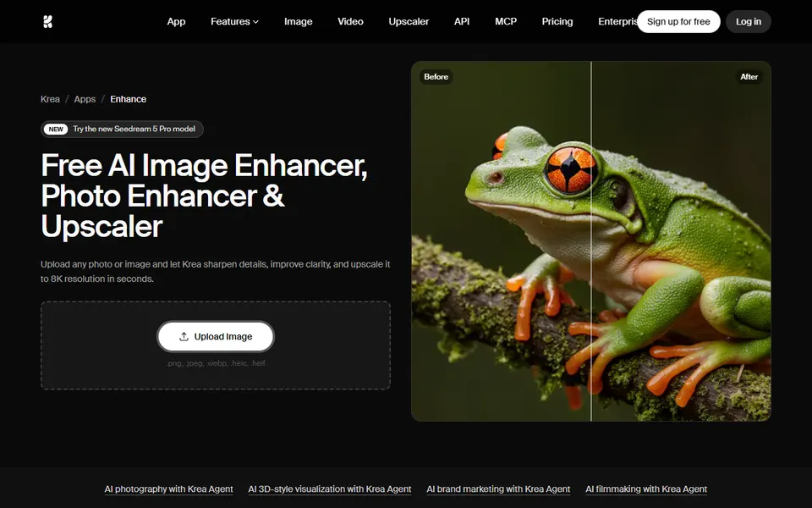Viewport: 812px width, 508px height.
Task: Open the Upscaler nav item
Action: (x=409, y=22)
